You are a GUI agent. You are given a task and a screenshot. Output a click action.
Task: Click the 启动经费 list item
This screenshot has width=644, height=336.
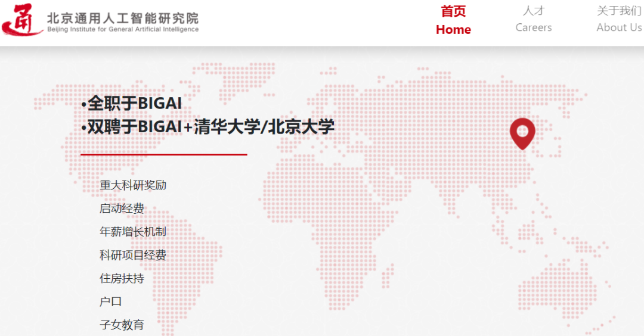[122, 209]
